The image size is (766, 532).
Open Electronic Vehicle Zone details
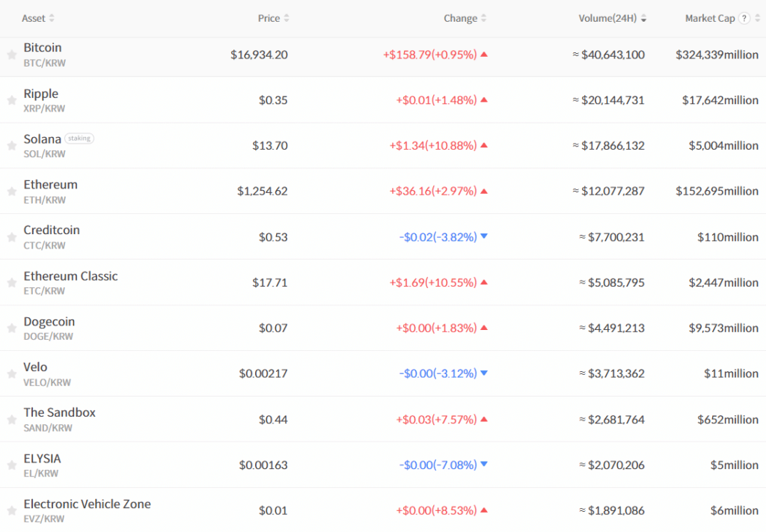coord(88,504)
